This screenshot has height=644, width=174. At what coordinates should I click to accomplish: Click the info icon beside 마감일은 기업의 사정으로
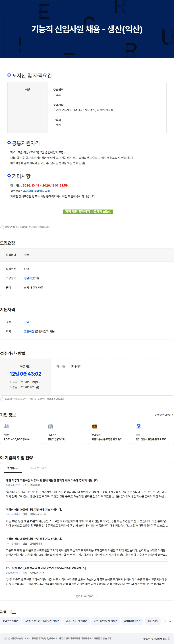click(2, 399)
